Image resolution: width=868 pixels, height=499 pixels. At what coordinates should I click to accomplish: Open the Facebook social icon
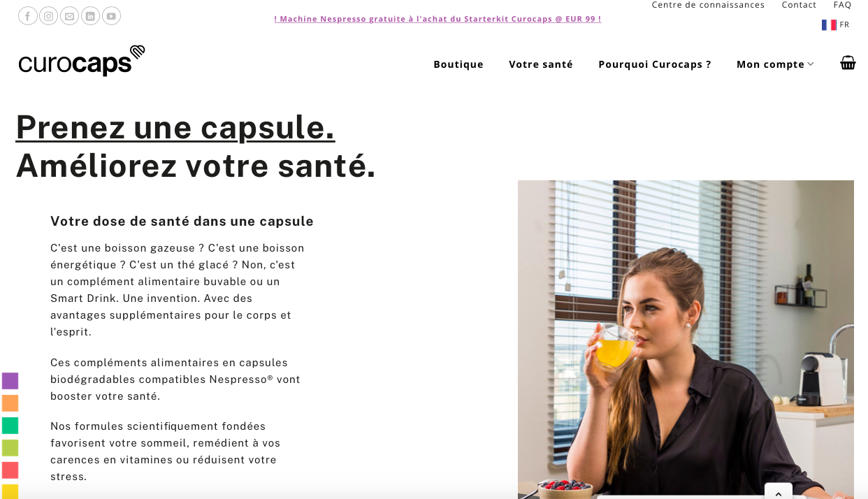(28, 15)
